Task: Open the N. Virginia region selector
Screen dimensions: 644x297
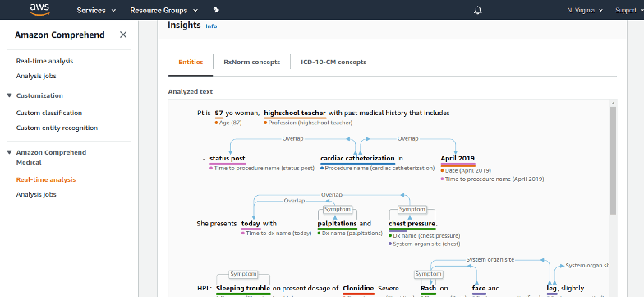Action: pos(585,10)
